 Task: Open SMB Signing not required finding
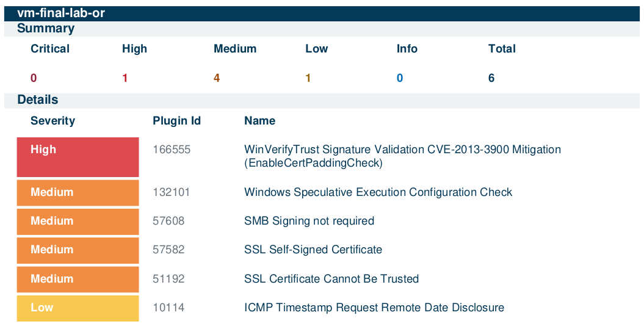[x=309, y=221]
